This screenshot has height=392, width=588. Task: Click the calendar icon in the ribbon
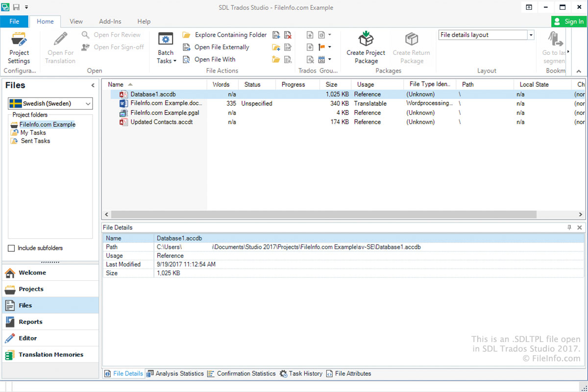(322, 59)
